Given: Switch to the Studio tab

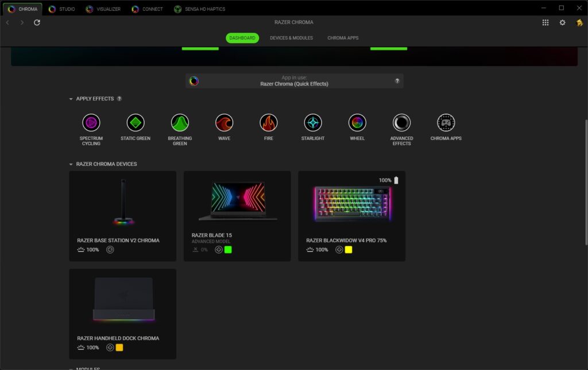Looking at the screenshot, I should [61, 9].
